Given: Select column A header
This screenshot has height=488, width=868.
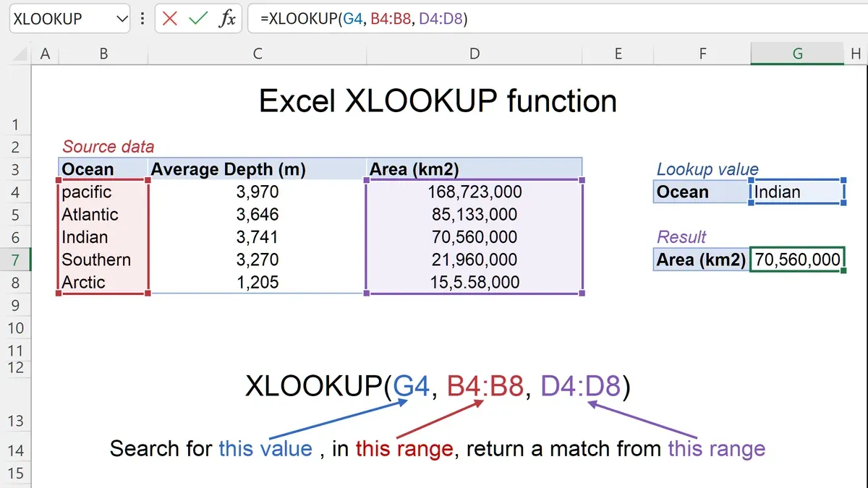Looking at the screenshot, I should [46, 53].
